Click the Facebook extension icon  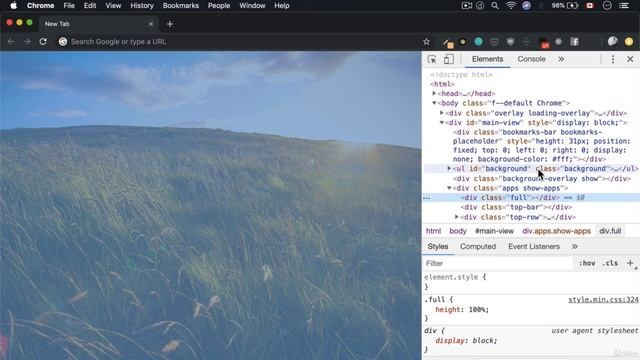tap(574, 42)
